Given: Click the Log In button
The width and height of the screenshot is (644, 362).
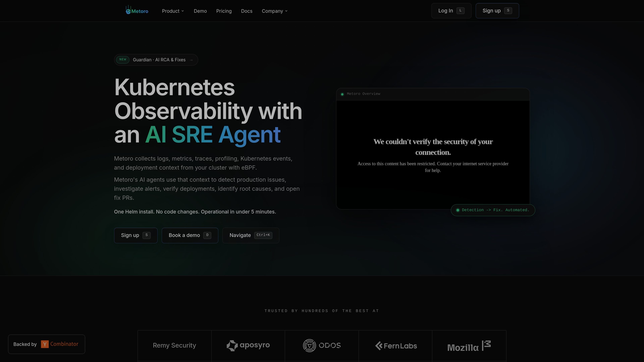Looking at the screenshot, I should (451, 11).
